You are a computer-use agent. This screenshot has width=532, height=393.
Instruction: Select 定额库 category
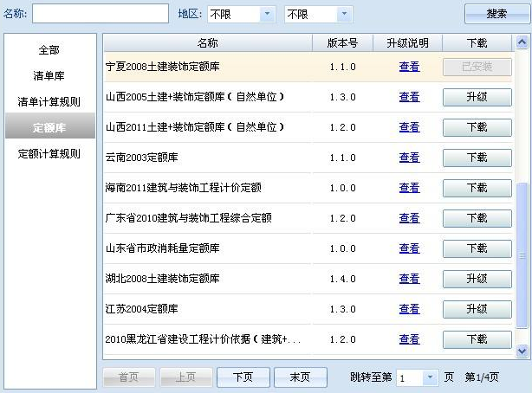(x=50, y=126)
